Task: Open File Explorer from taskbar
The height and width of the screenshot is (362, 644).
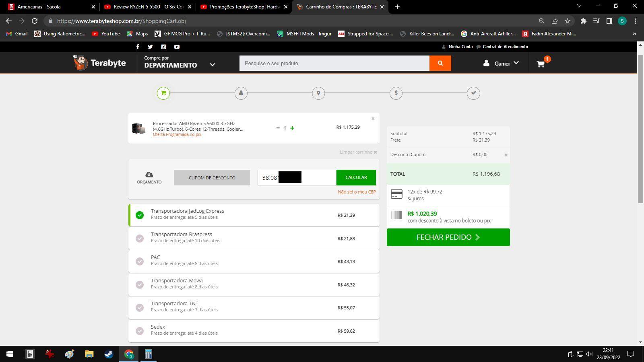Action: click(89, 354)
